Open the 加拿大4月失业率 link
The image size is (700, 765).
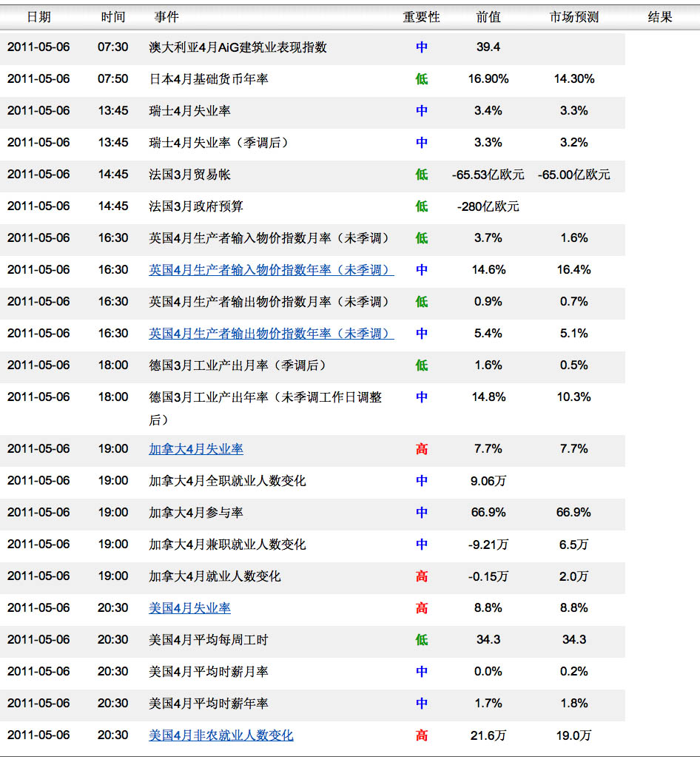196,449
